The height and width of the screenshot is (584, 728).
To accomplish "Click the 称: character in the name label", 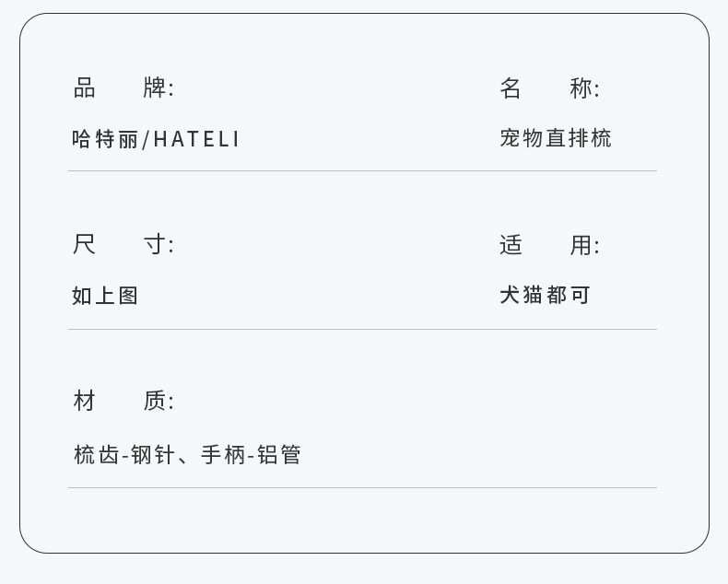I will (584, 88).
